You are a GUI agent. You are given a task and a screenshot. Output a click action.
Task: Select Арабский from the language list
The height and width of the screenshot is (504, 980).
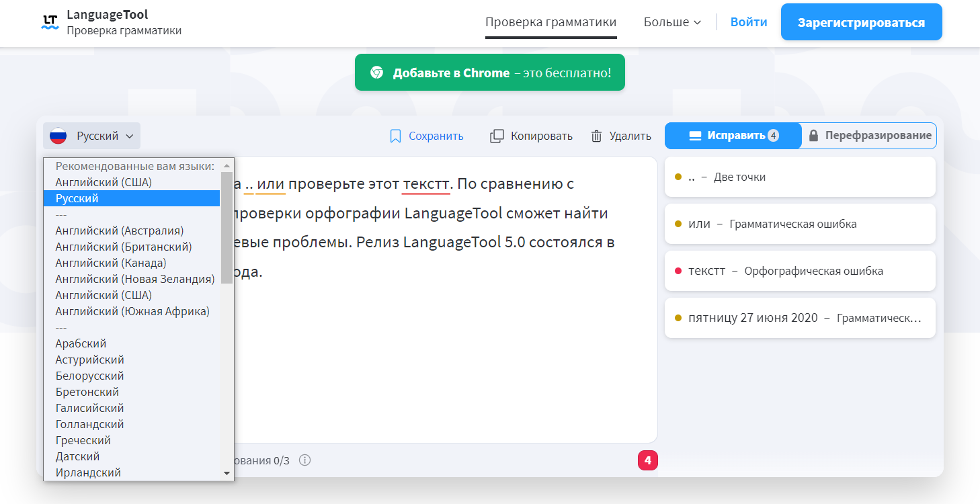click(x=132, y=343)
